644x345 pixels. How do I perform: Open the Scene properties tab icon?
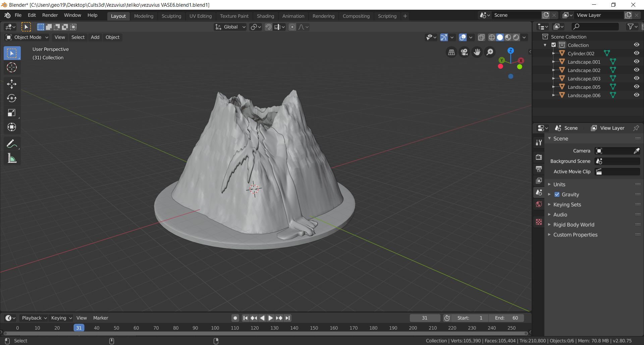(x=539, y=192)
